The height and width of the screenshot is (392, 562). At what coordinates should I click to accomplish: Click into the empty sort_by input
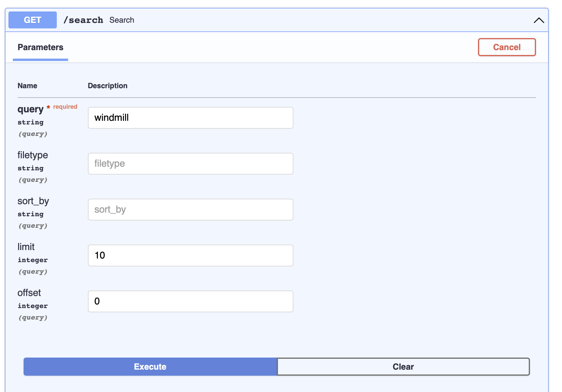190,210
